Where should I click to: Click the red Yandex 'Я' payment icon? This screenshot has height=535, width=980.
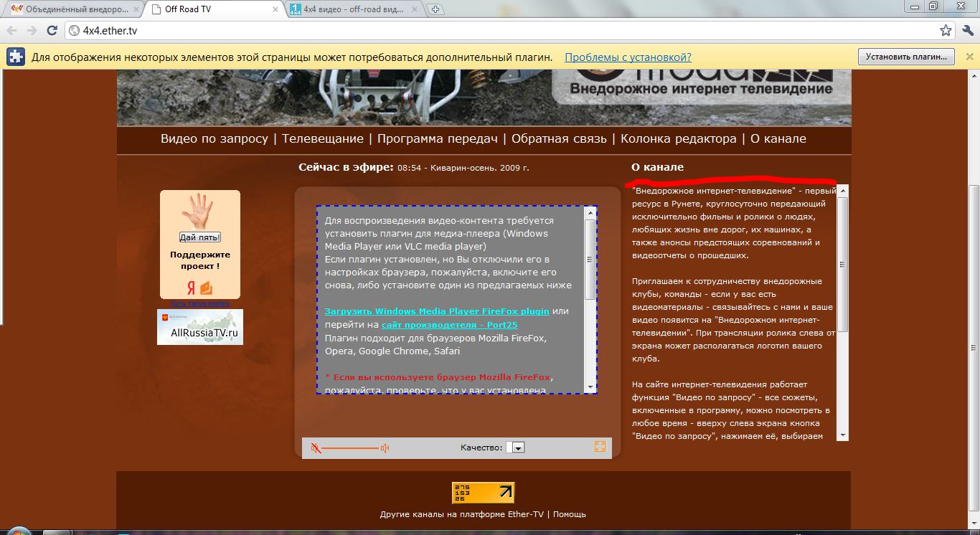(x=191, y=288)
